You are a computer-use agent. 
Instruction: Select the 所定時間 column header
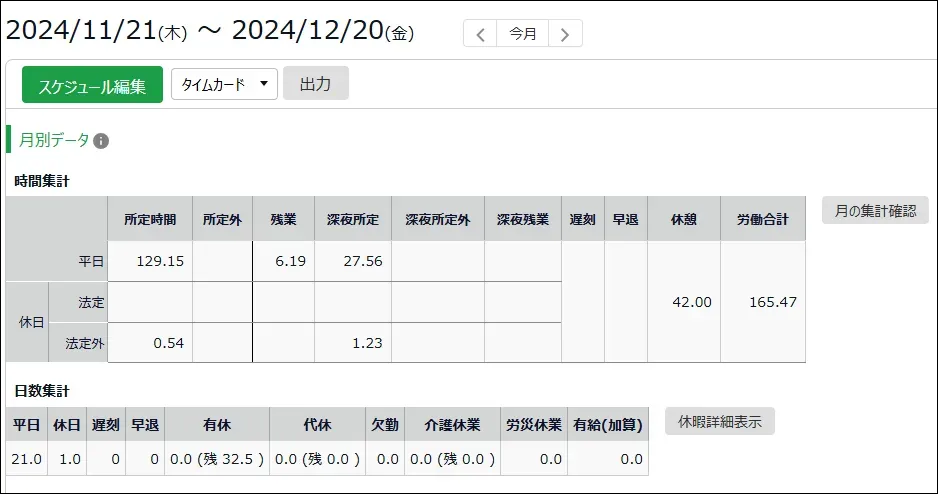tap(150, 219)
